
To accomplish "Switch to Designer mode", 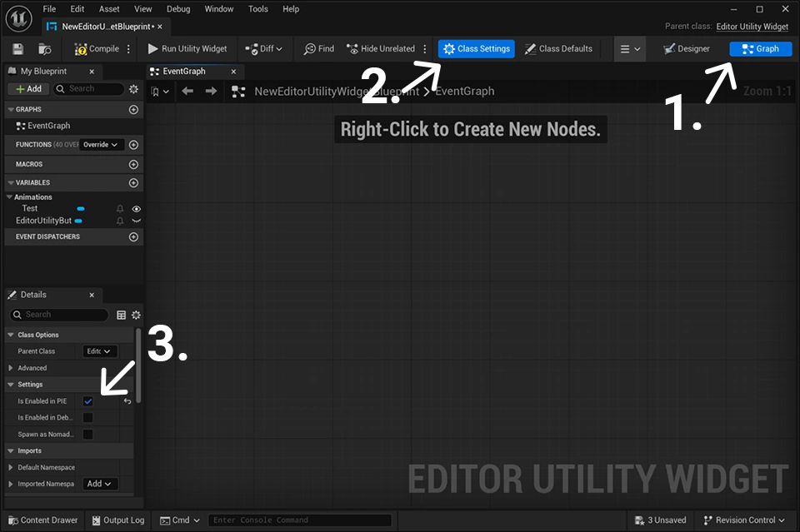I will coord(687,49).
